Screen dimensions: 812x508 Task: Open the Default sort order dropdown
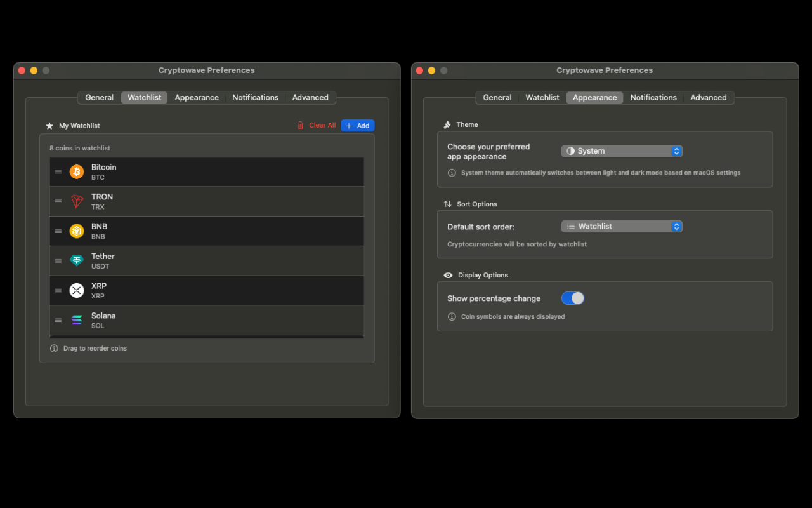click(x=621, y=226)
